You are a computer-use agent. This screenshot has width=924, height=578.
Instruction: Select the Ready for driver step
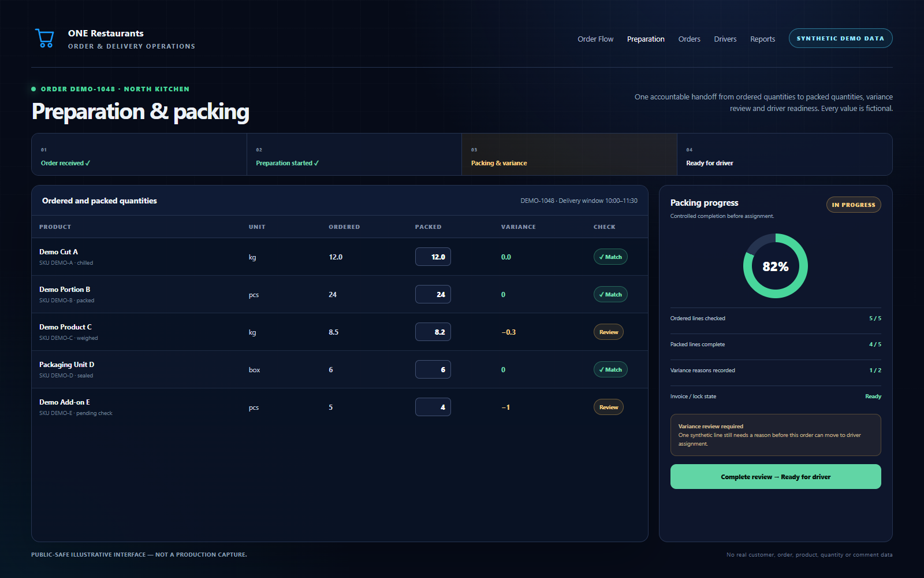[x=785, y=154]
